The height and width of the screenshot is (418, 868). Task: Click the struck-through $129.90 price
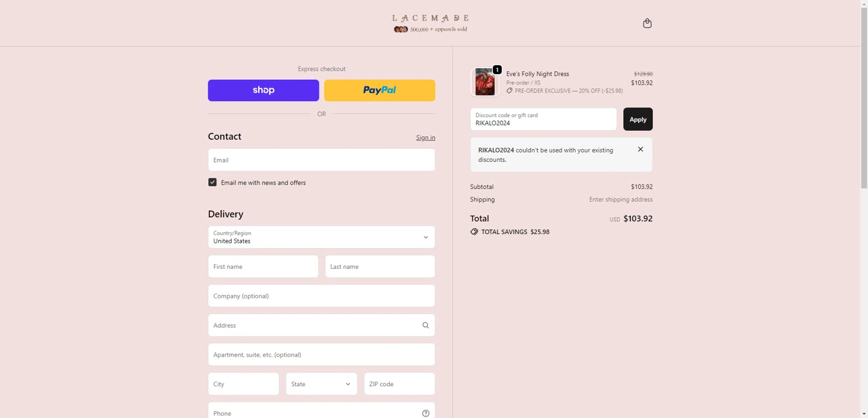coord(643,74)
